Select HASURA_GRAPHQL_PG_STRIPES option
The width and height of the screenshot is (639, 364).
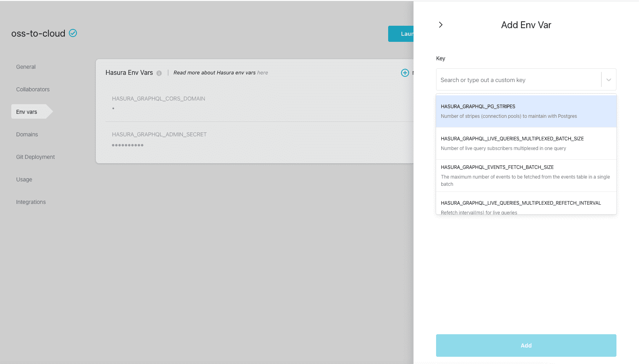526,111
